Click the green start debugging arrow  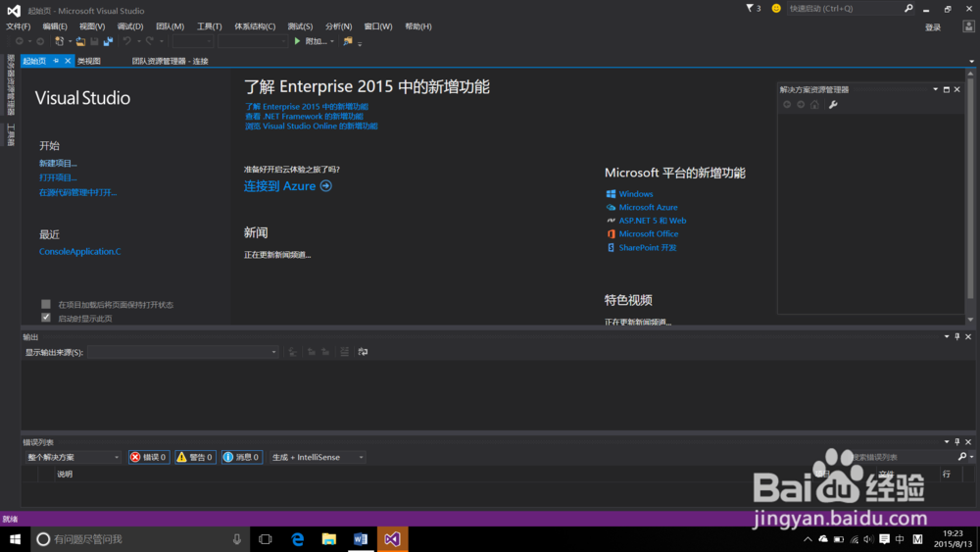coord(298,41)
